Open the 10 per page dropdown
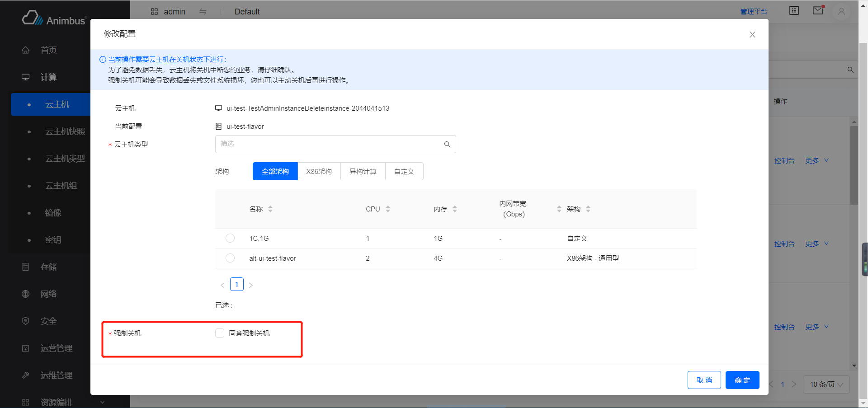 click(x=826, y=385)
